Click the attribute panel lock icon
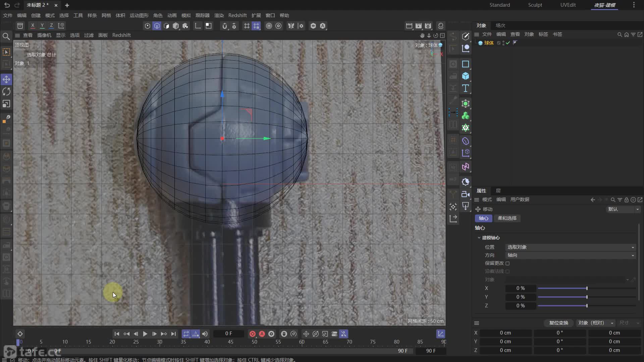Screen dimensions: 644x362 (626, 200)
